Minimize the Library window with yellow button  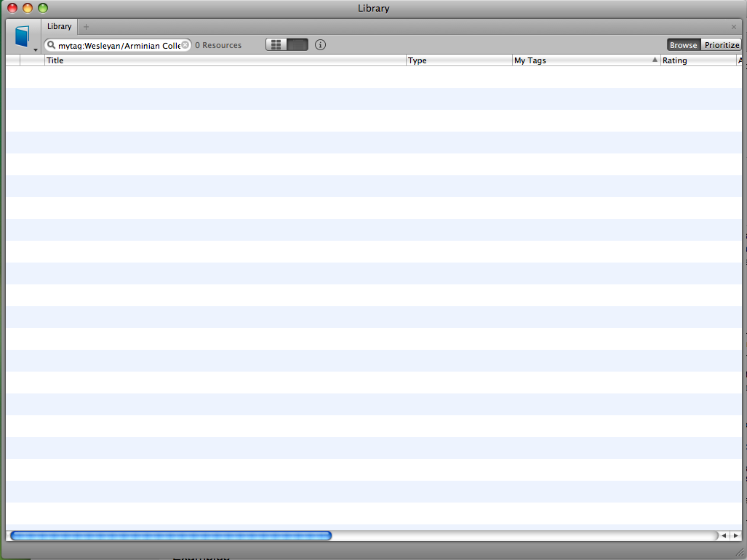[x=28, y=8]
